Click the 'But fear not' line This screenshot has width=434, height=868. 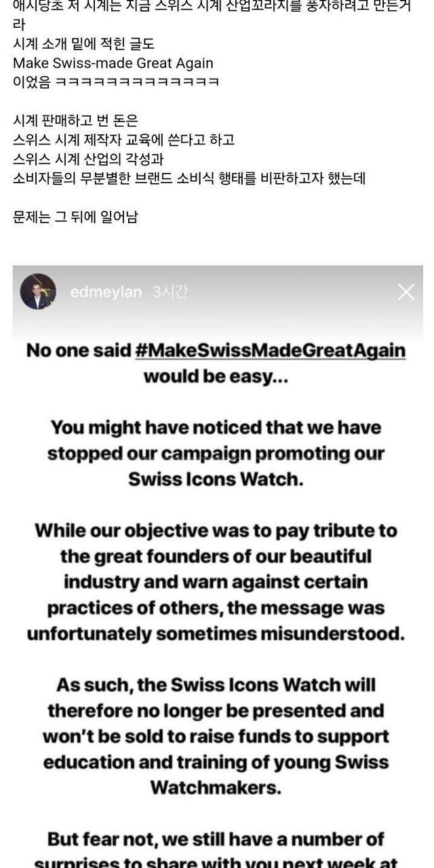point(216,839)
